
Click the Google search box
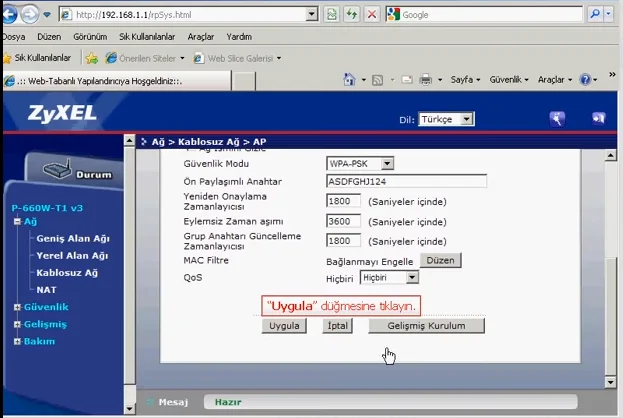(x=484, y=15)
